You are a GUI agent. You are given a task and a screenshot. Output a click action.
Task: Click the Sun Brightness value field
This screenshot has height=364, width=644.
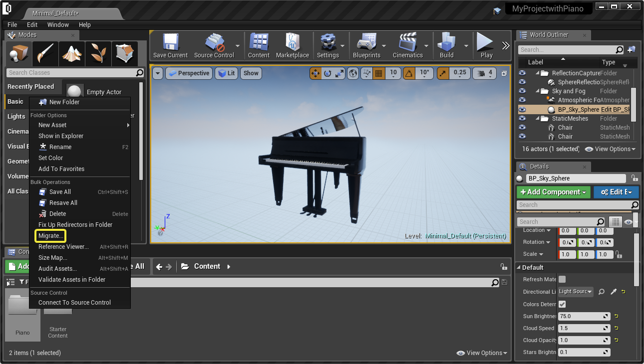(582, 316)
